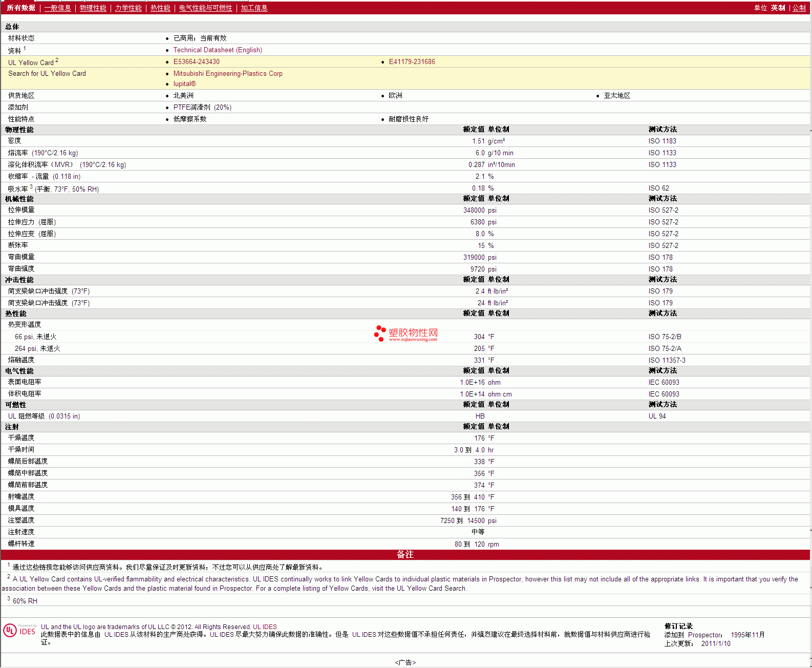
Task: Click the red 备注 section header
Action: tap(405, 555)
